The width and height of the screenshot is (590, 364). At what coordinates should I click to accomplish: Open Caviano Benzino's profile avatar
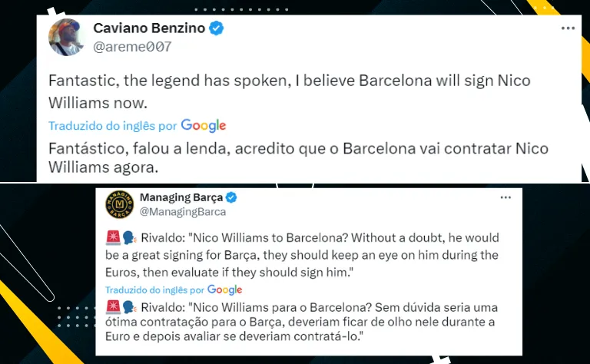coord(68,36)
